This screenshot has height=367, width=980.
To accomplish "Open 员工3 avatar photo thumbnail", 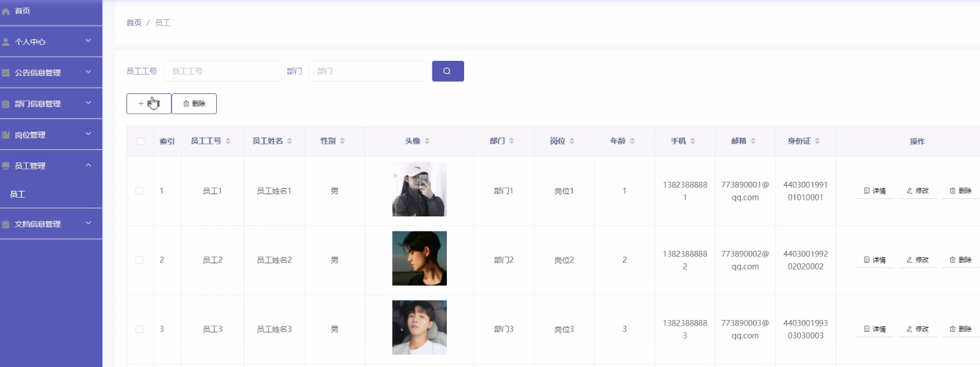I will (x=419, y=328).
